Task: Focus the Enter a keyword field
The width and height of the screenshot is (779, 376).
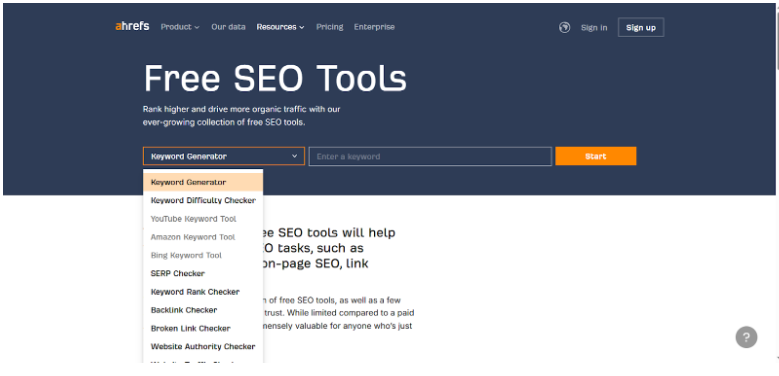Action: [x=430, y=156]
